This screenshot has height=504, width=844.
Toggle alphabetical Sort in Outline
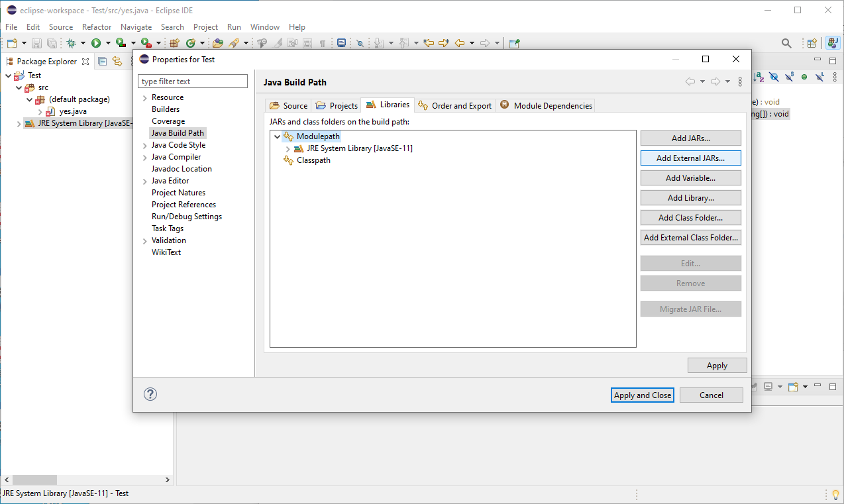[x=759, y=77]
